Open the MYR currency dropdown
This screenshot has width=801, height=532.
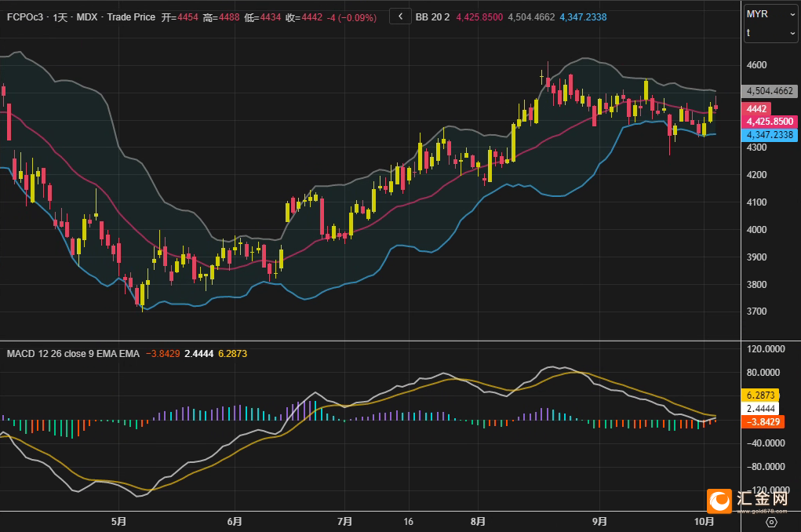coord(770,14)
